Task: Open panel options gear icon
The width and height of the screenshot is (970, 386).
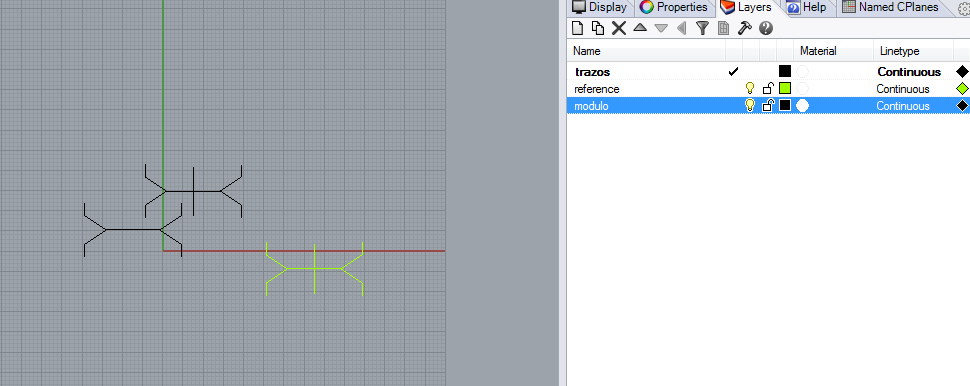Action: (x=964, y=8)
